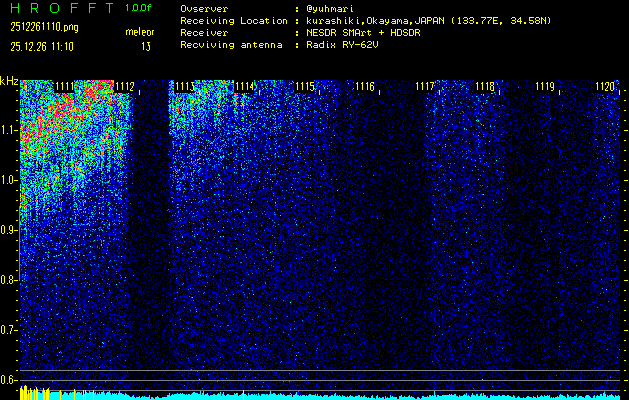Click the timestamp 25.12.26 11:10

click(x=42, y=47)
